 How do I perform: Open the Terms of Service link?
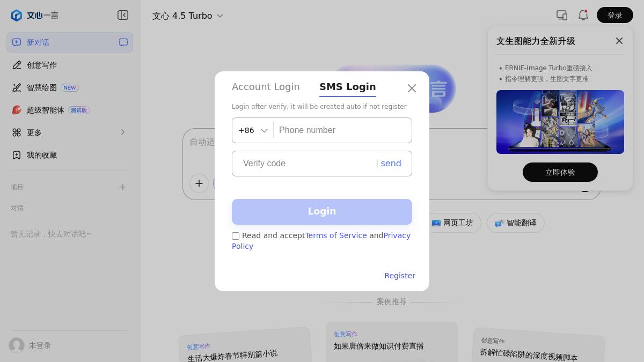pos(336,235)
